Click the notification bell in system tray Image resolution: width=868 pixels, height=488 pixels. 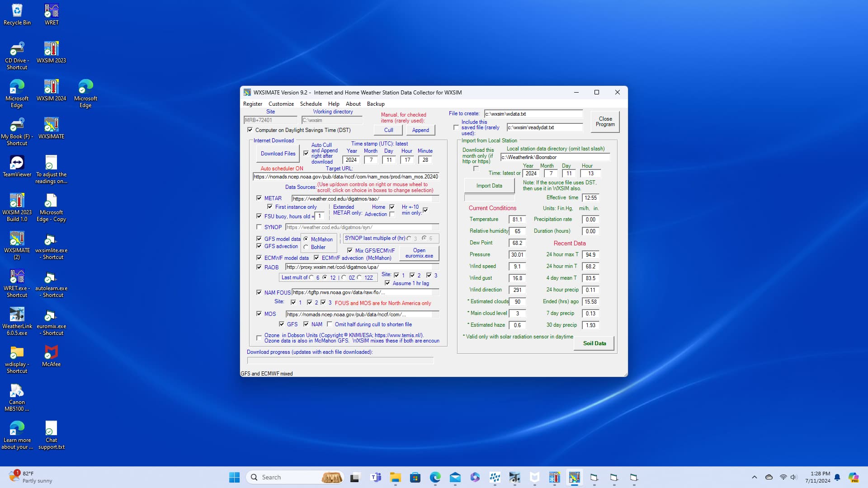pos(837,477)
